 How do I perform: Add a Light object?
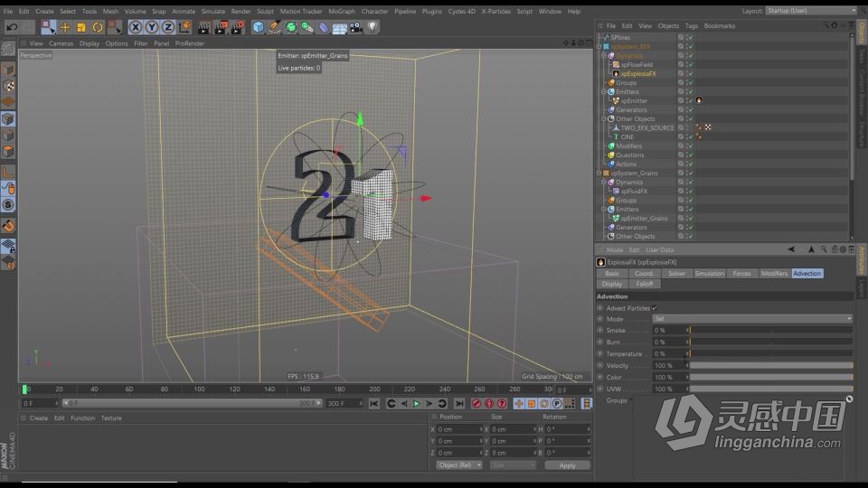click(x=373, y=27)
